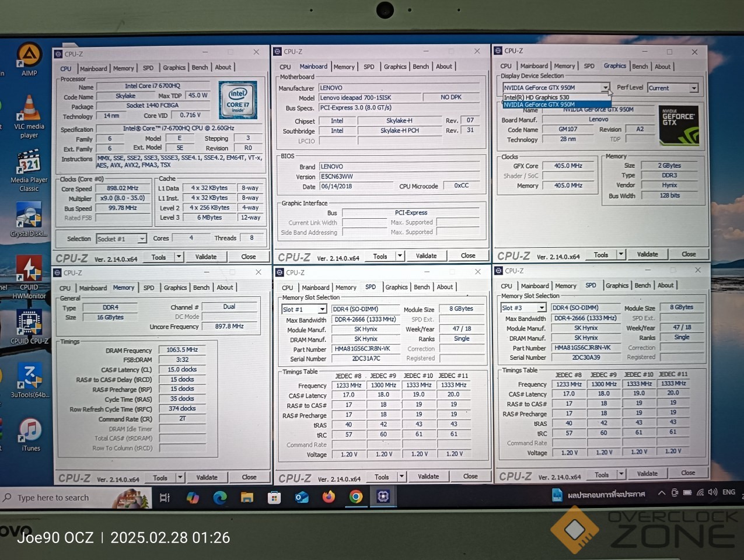This screenshot has height=560, width=744.
Task: Open the Slot #3 memory slot dropdown
Action: pyautogui.click(x=523, y=308)
